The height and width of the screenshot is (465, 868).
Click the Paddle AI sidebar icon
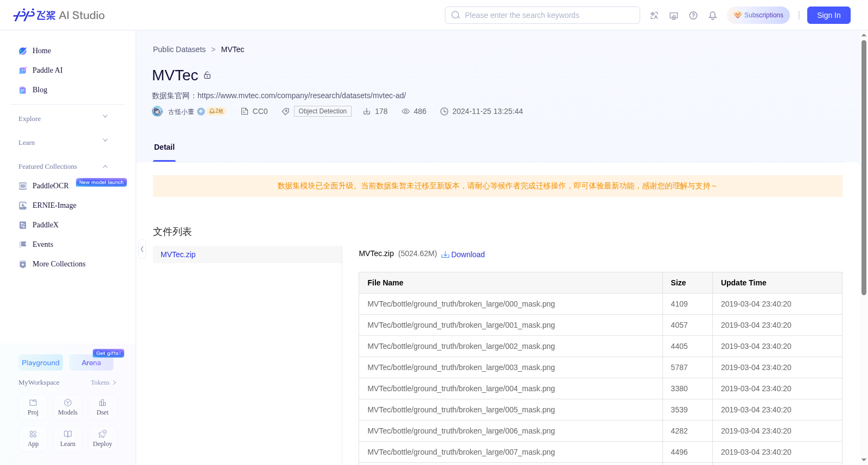(23, 71)
